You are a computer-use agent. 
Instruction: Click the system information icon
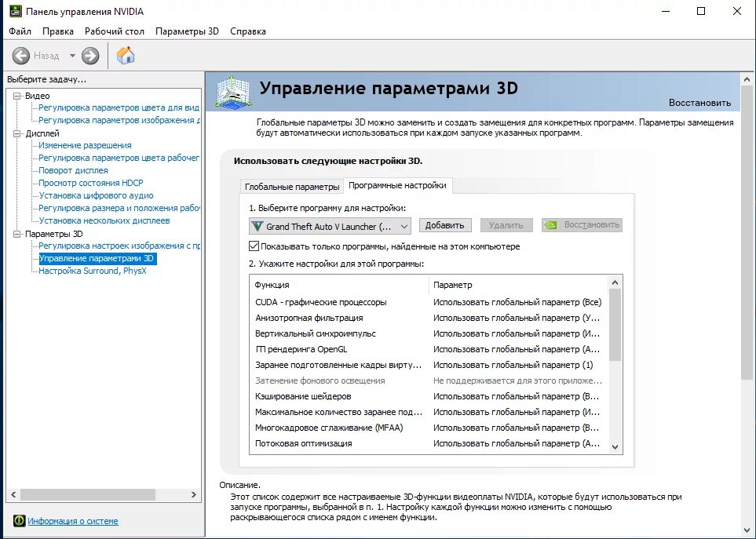point(20,521)
